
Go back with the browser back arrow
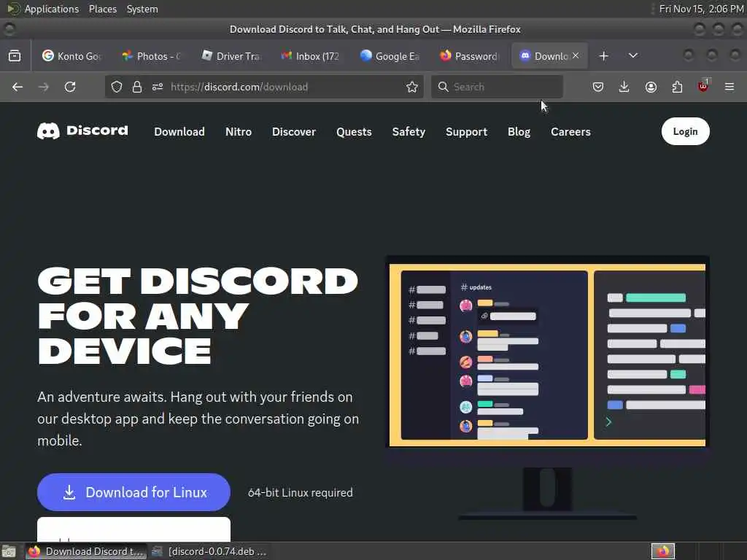click(18, 87)
